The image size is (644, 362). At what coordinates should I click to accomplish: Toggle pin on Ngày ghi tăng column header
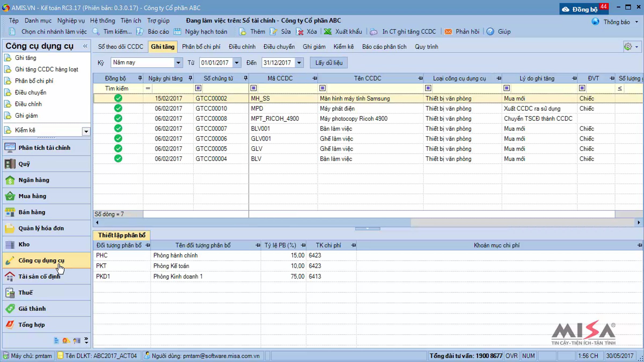[x=190, y=78]
